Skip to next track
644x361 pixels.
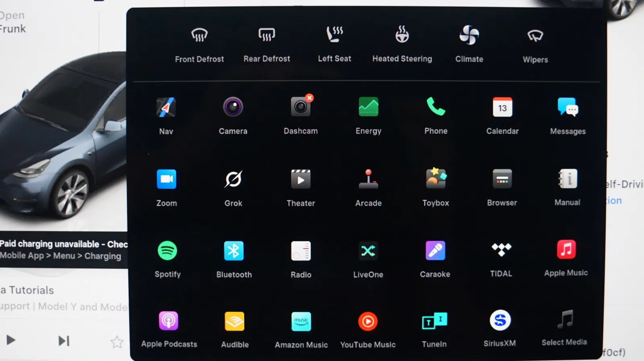pos(64,341)
